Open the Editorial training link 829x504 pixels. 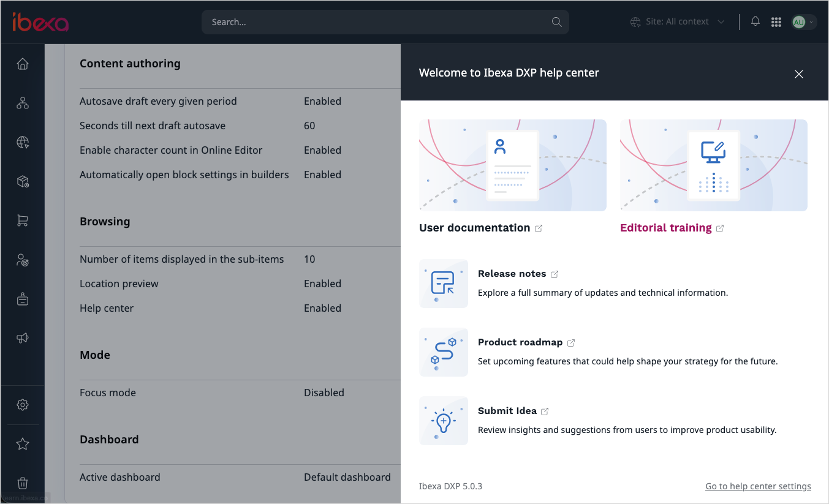[666, 228]
